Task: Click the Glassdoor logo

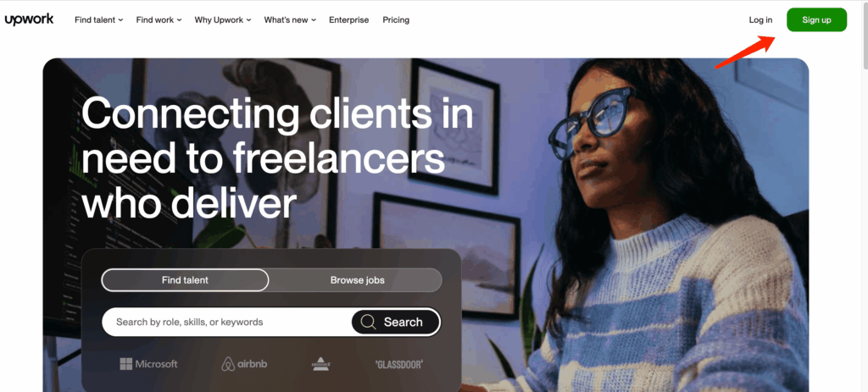Action: coord(398,364)
